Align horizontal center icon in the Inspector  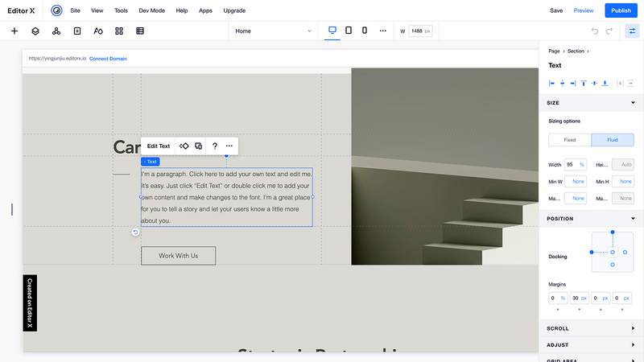(x=562, y=84)
